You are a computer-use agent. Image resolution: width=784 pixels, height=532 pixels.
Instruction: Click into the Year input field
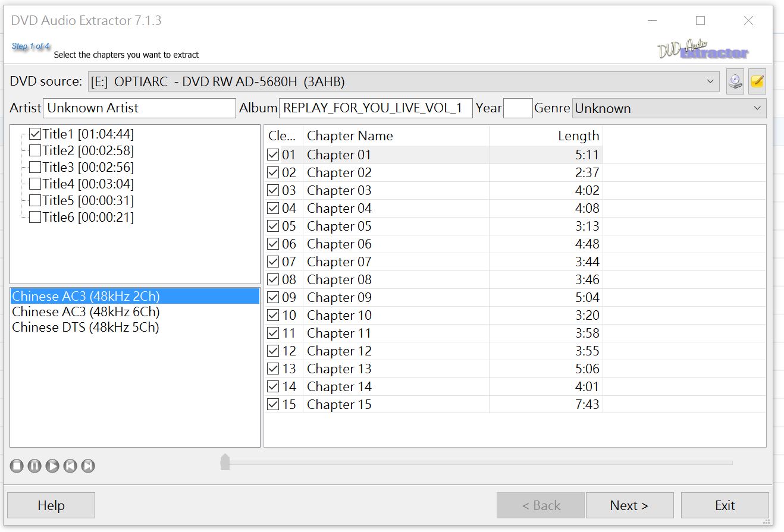pos(518,108)
